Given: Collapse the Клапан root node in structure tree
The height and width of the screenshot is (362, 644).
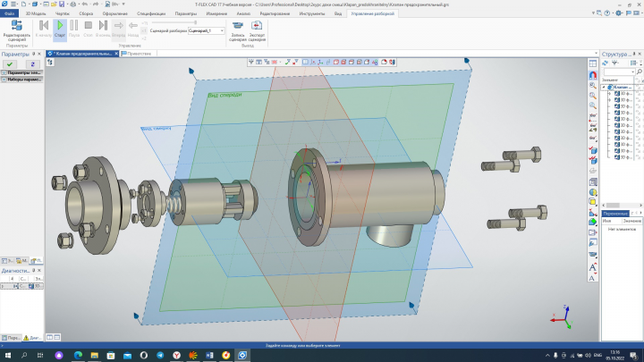Looking at the screenshot, I should point(604,88).
